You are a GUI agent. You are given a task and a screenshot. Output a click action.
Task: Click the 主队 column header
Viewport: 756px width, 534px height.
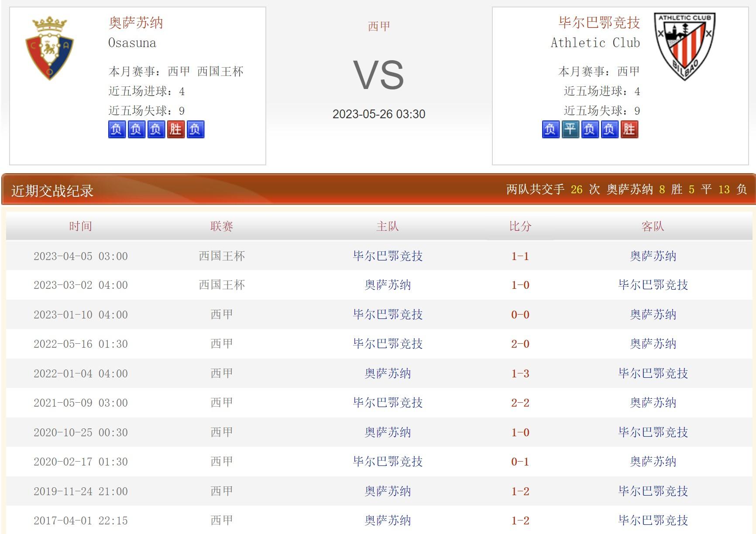pyautogui.click(x=388, y=226)
